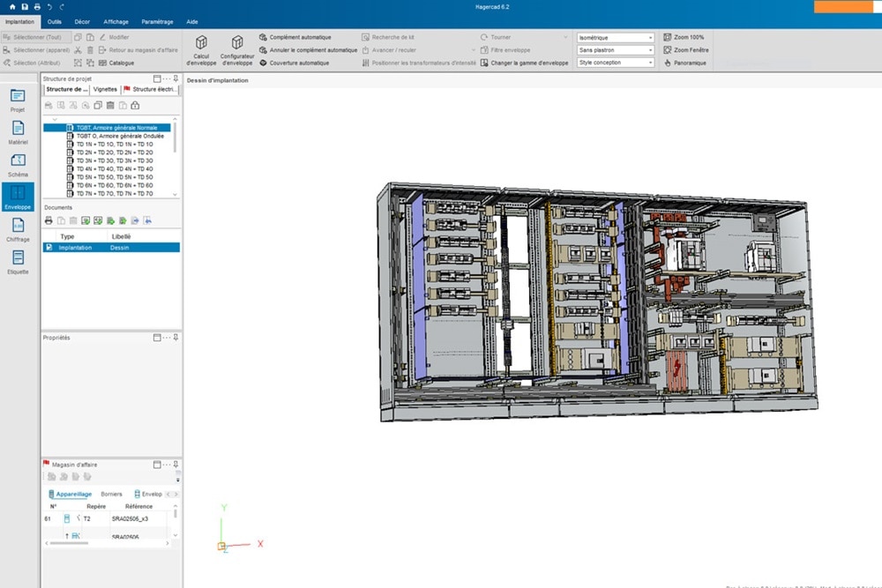Open the Affichage menu
The image size is (882, 588).
[x=116, y=21]
